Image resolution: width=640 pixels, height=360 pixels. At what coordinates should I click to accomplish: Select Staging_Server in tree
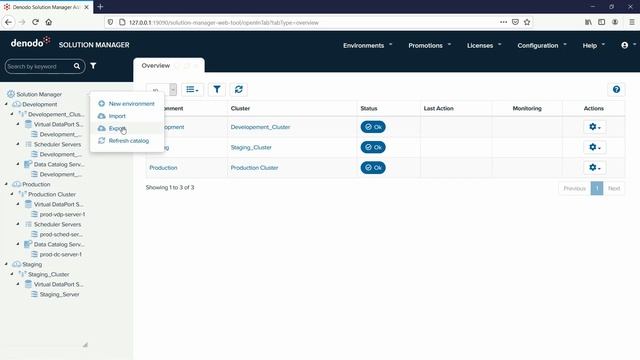tap(60, 294)
